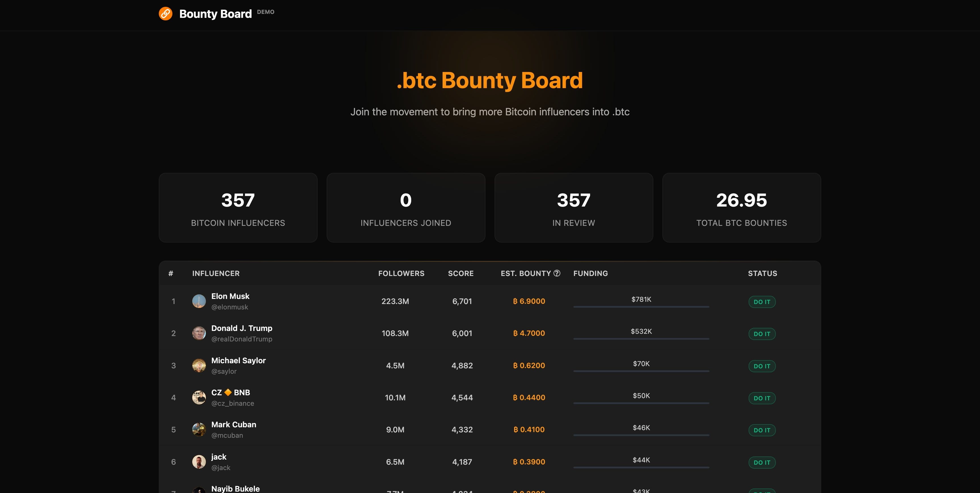Click Elon Musk's avatar
The image size is (980, 493).
(x=199, y=301)
